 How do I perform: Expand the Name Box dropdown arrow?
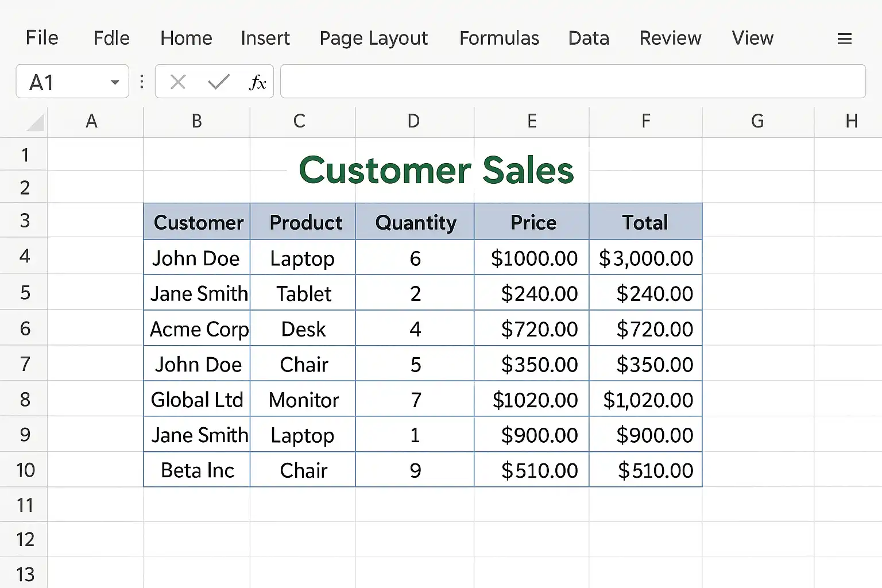[115, 83]
